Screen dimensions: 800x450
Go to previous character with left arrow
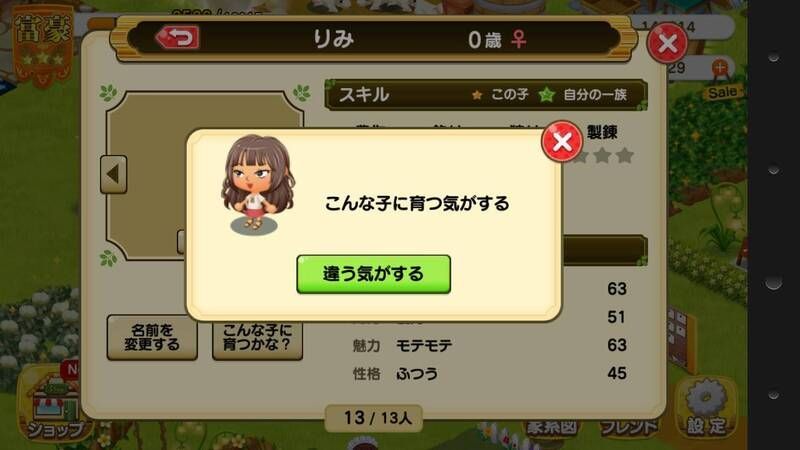113,174
